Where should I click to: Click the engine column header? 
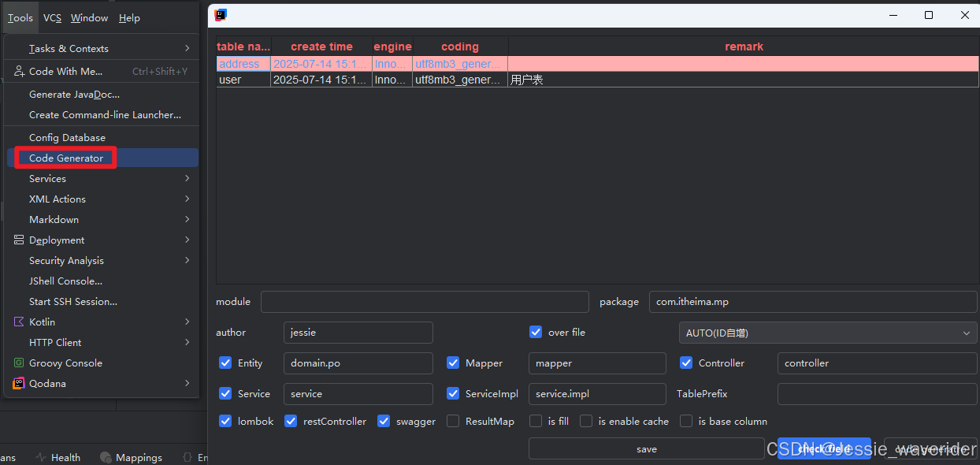point(392,46)
